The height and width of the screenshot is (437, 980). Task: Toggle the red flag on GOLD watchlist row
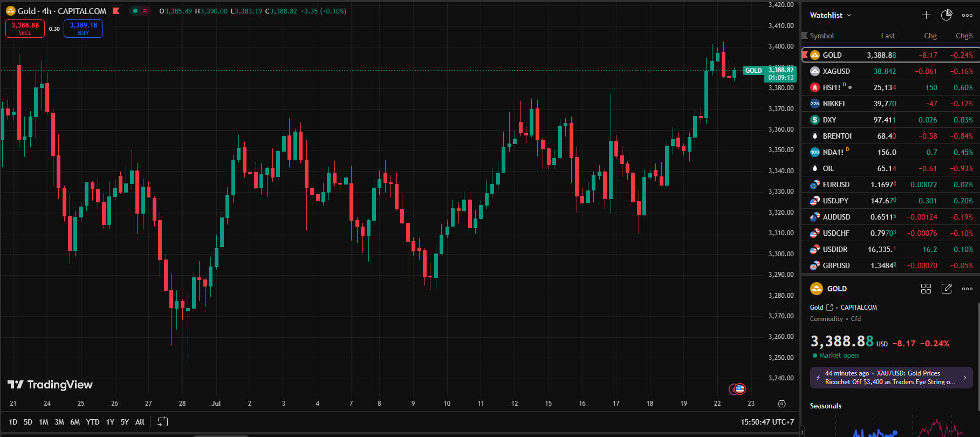pos(805,55)
